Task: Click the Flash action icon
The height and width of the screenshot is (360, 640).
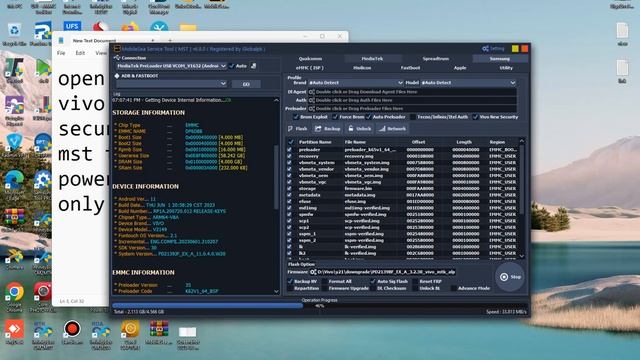Action: (290, 129)
